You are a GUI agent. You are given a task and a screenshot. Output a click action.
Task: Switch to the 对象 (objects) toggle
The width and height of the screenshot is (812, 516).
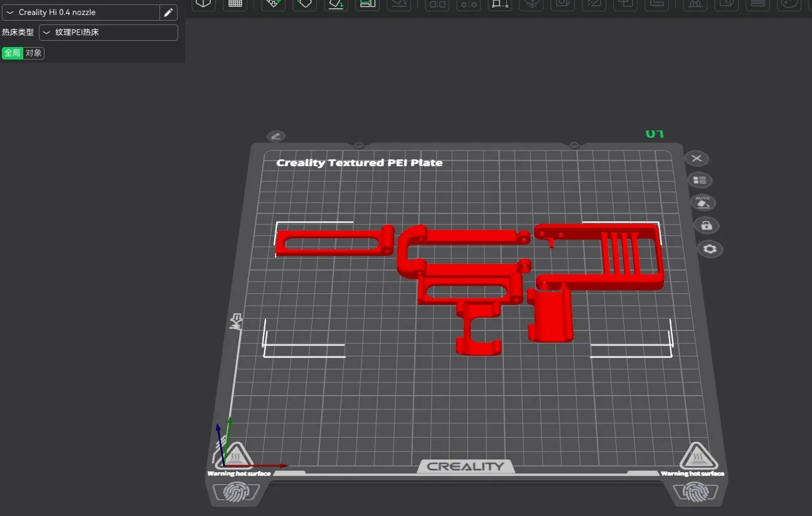(34, 53)
